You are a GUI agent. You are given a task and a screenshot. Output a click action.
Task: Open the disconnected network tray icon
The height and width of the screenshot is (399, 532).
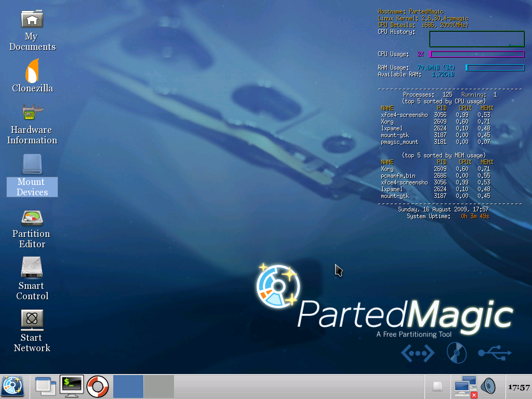coord(465,387)
